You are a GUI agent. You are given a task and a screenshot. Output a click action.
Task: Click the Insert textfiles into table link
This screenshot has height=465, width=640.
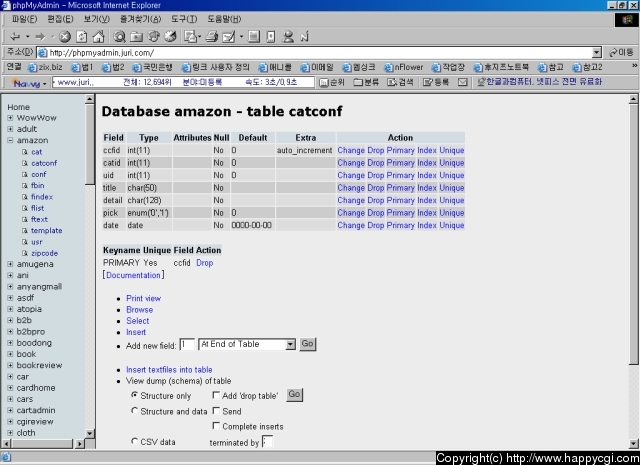click(x=169, y=370)
